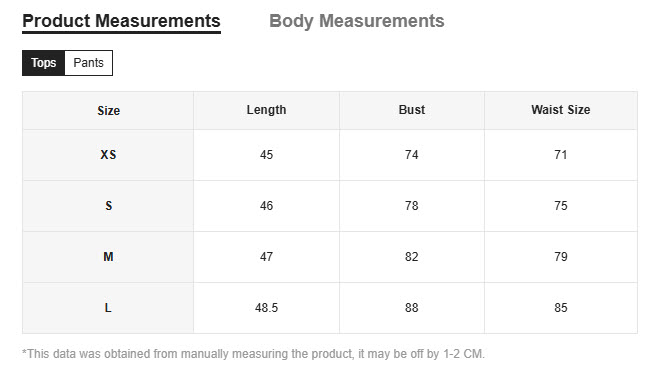Click the L waist value 85
Image resolution: width=652 pixels, height=369 pixels.
coord(561,308)
